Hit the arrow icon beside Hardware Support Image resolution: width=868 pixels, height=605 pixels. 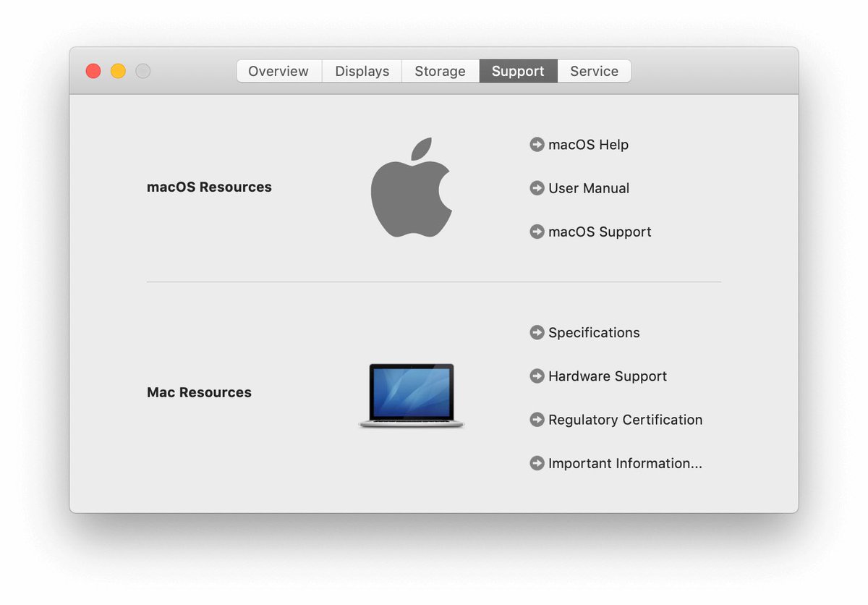[537, 376]
